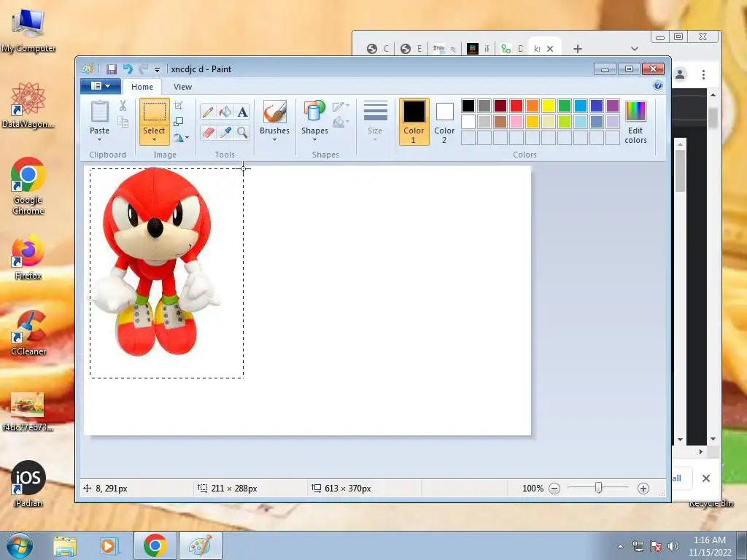Pick the purple color swatch

(x=613, y=106)
